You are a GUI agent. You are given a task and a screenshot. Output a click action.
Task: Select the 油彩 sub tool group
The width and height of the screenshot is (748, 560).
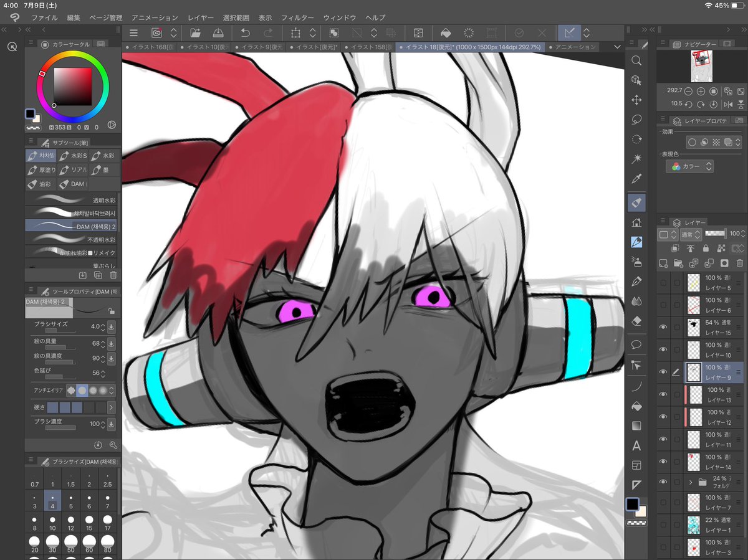(x=41, y=184)
